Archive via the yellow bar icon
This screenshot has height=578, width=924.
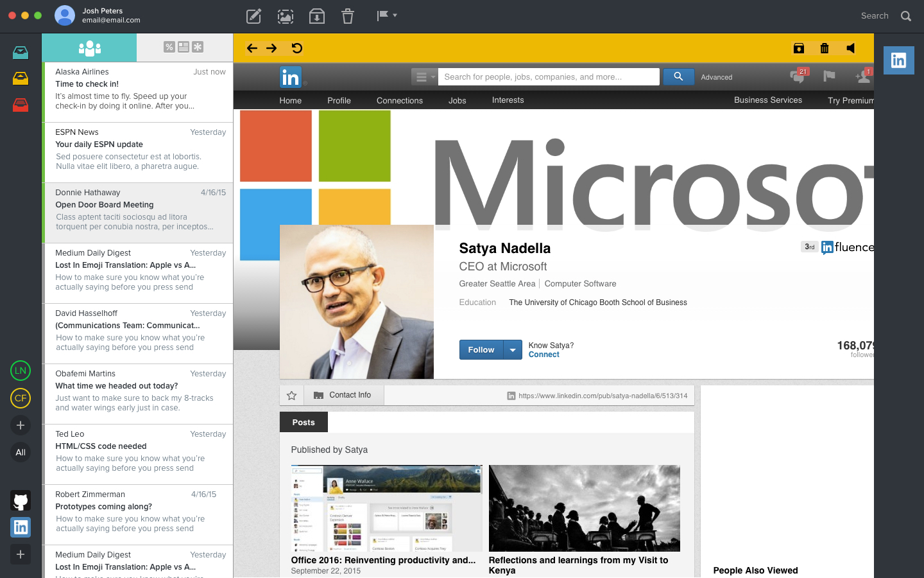pyautogui.click(x=799, y=48)
